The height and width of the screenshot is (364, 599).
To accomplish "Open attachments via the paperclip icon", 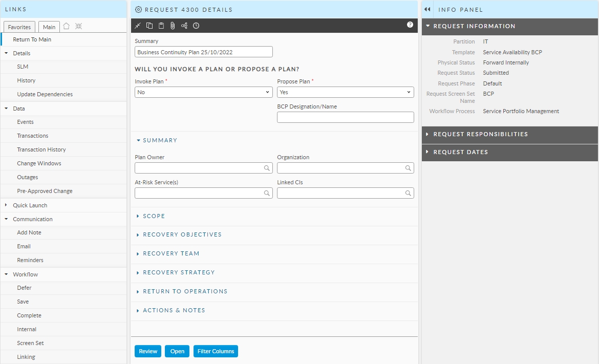I will 173,26.
